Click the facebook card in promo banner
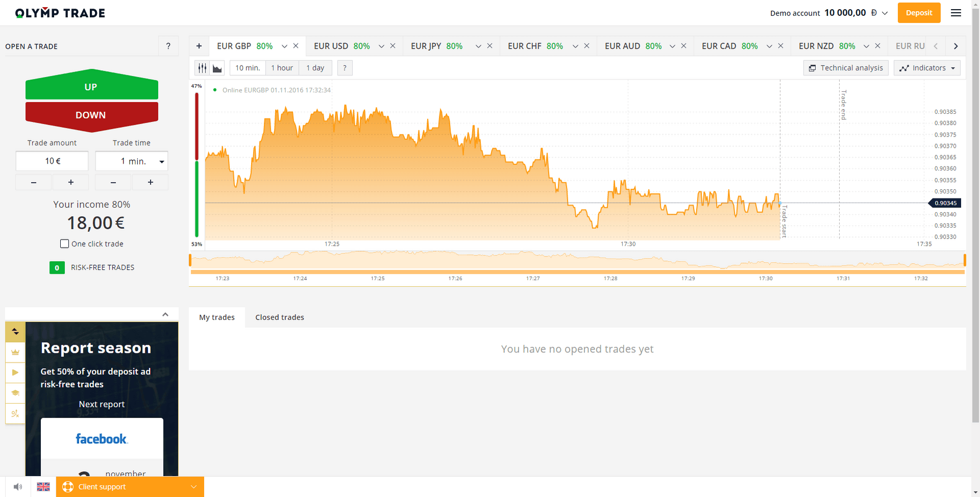980x497 pixels. click(102, 439)
